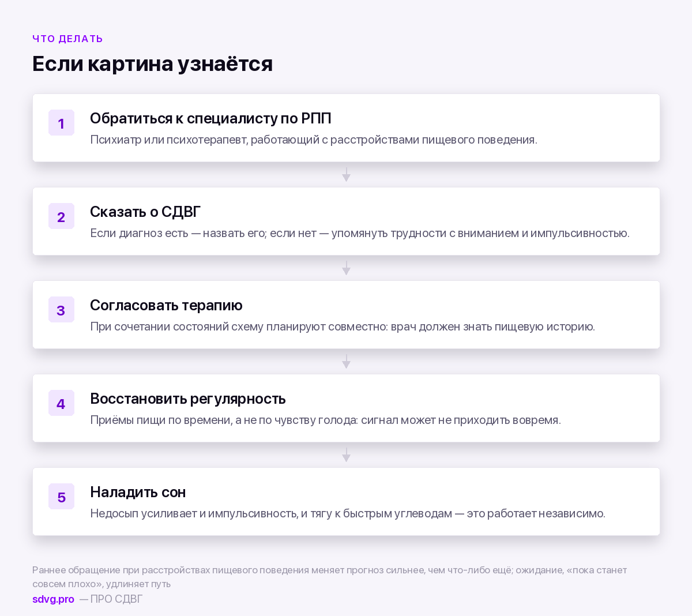Click heading 'Наладить сон'
Image resolution: width=692 pixels, height=616 pixels.
pyautogui.click(x=138, y=492)
